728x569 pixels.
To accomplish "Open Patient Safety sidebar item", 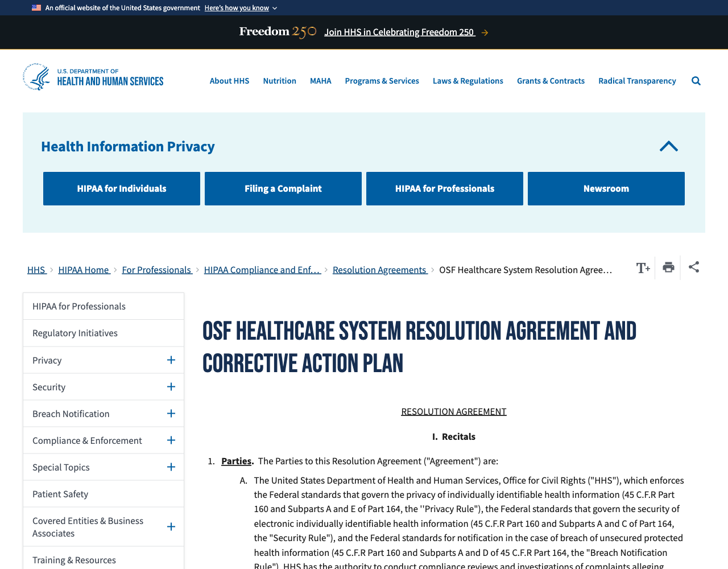I will click(x=104, y=494).
